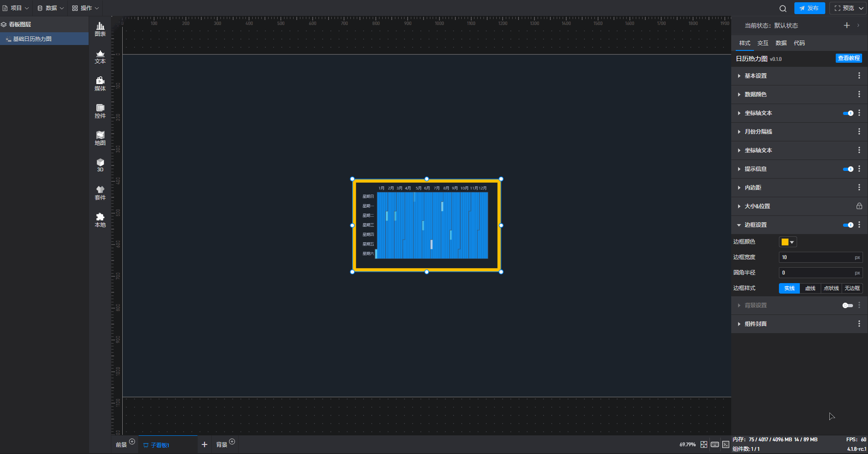Enable the 背景设置 background switch

click(848, 305)
